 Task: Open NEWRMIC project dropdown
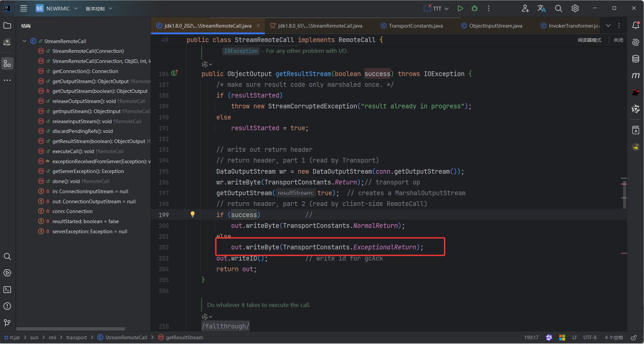click(x=57, y=8)
